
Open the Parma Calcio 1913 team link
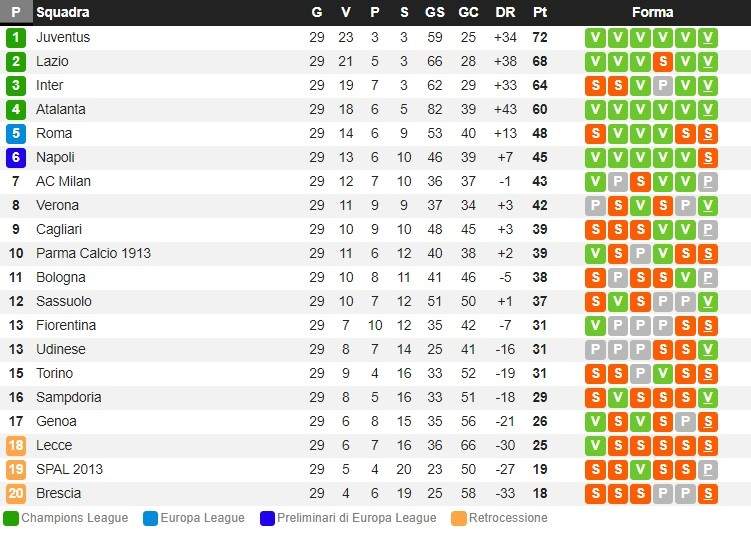[x=93, y=253]
